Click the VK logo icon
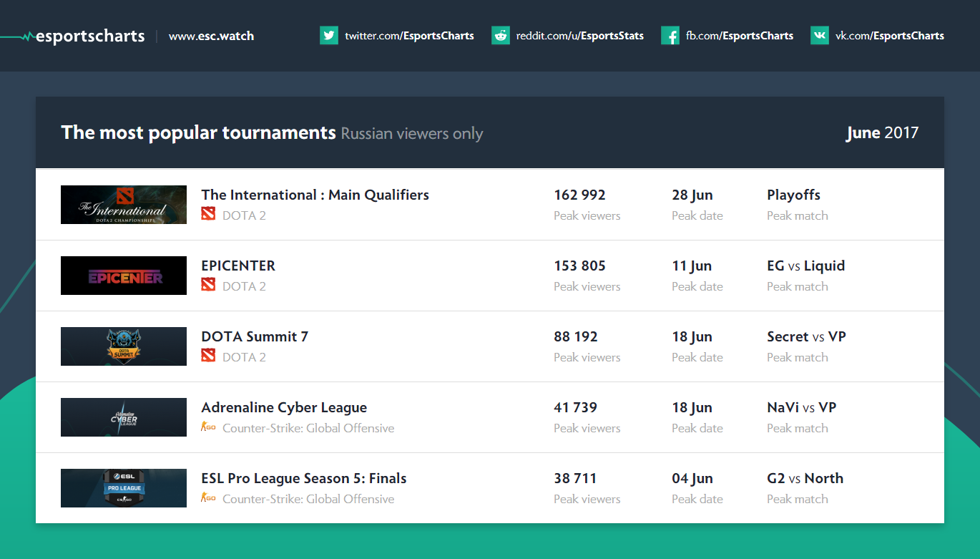The width and height of the screenshot is (980, 559). [x=820, y=36]
